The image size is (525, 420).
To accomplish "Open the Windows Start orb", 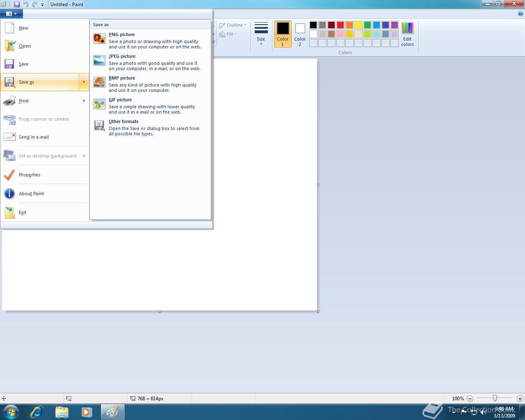I will [11, 411].
